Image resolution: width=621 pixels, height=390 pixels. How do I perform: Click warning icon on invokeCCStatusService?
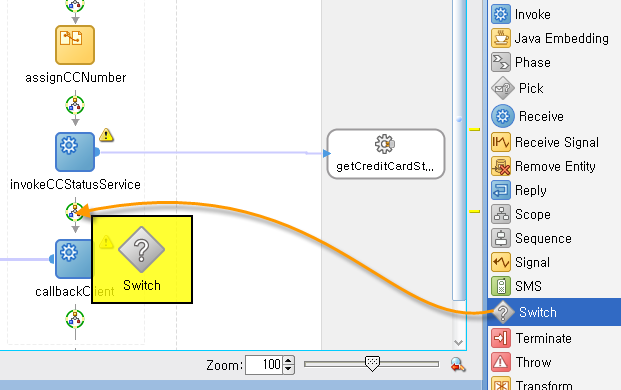(106, 135)
